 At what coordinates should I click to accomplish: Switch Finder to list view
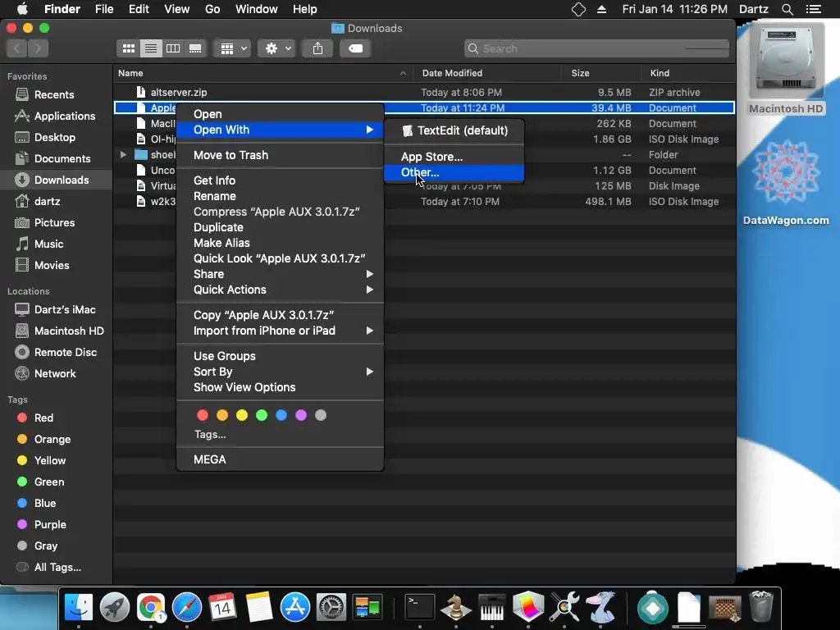tap(151, 48)
